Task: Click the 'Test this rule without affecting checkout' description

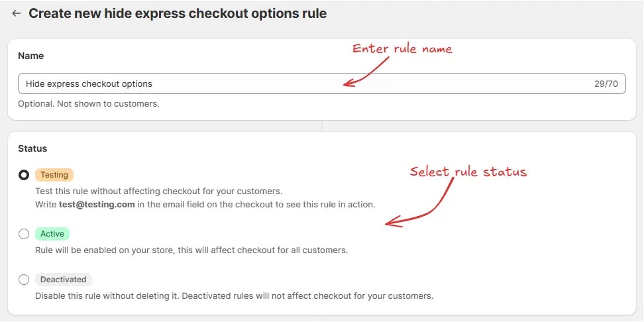Action: coord(159,191)
